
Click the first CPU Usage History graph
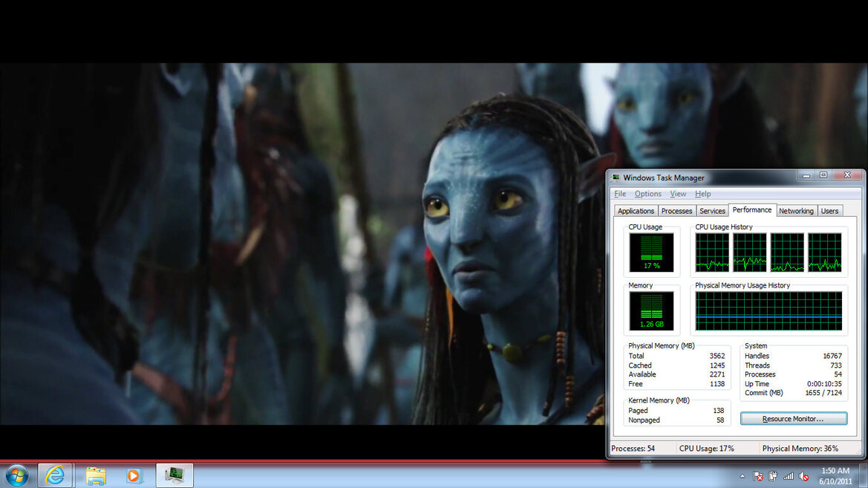[713, 253]
